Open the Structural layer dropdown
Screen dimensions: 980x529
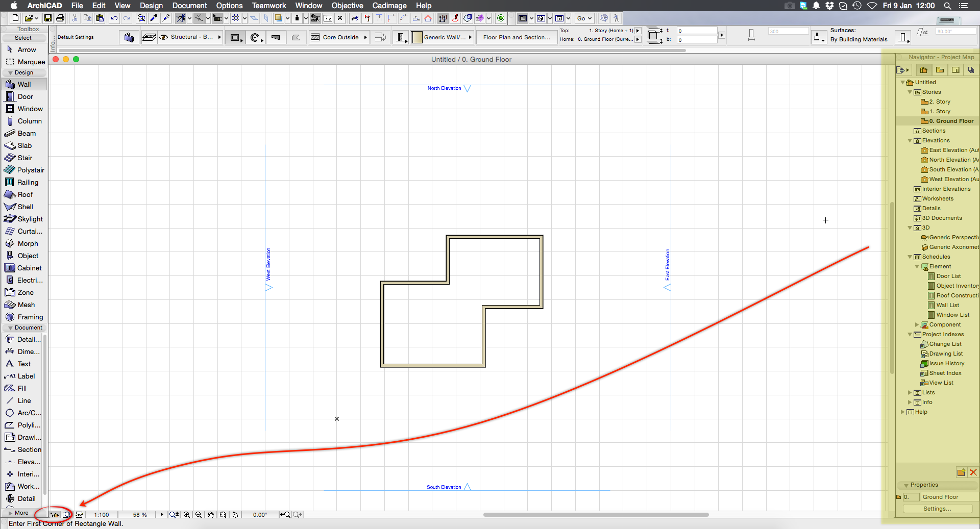click(x=191, y=37)
